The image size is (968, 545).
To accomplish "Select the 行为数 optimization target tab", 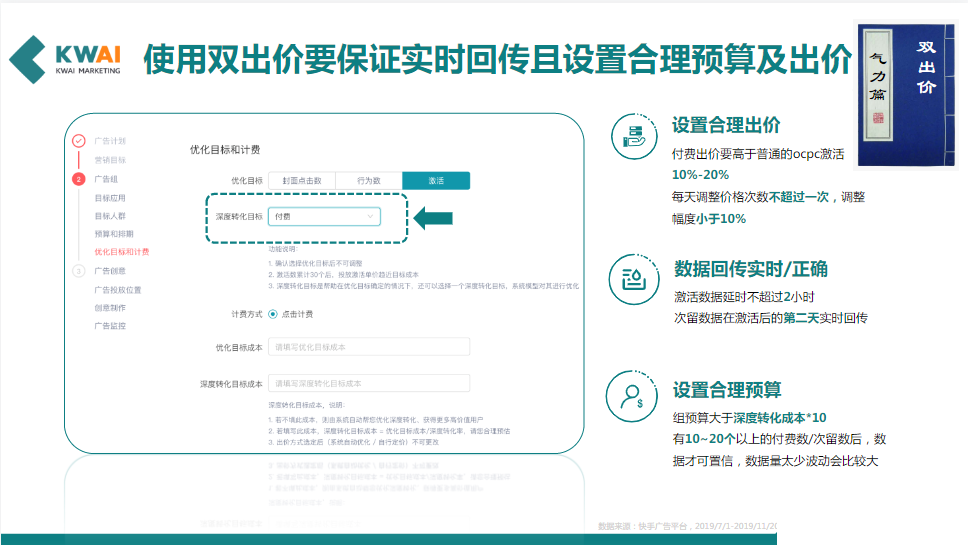I will (x=369, y=181).
